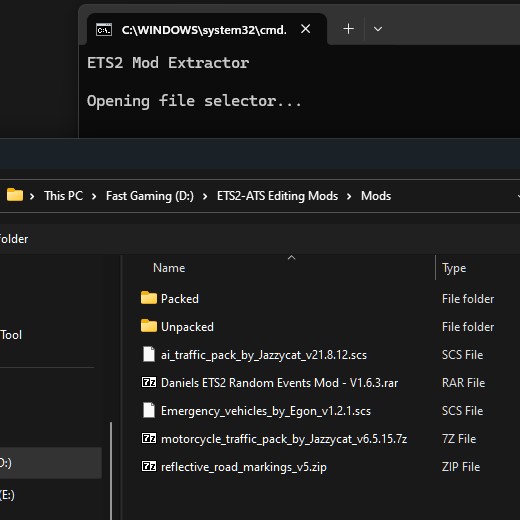Click the 7z icon of motorcycle_traffic_pack
Viewport: 520px width, 520px height.
coord(149,438)
